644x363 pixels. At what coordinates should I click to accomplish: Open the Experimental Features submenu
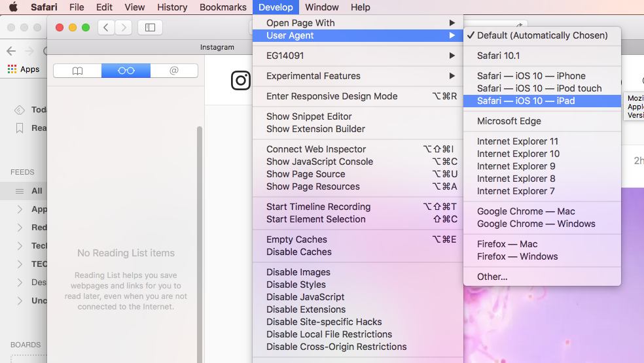click(358, 76)
